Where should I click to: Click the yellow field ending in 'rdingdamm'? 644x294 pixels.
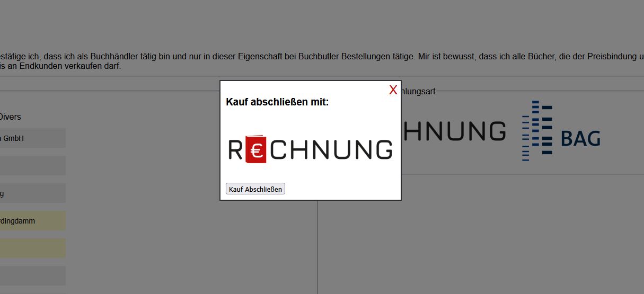click(32, 221)
